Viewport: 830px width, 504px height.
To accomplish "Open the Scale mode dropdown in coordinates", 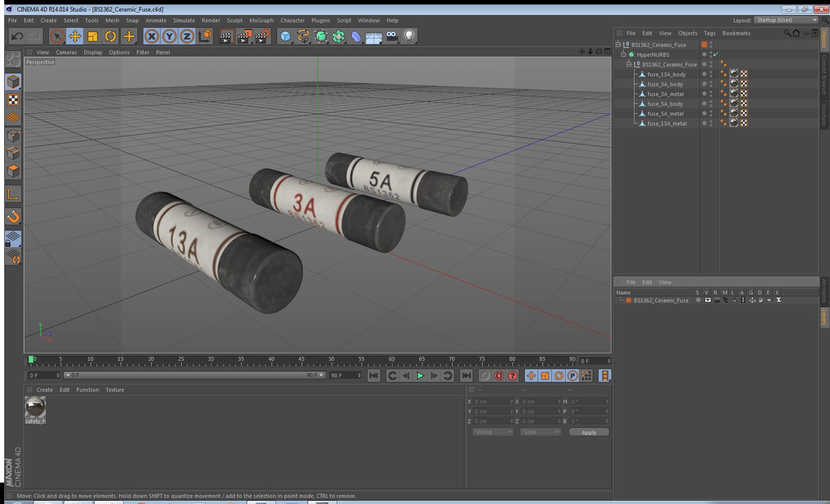I will (540, 432).
